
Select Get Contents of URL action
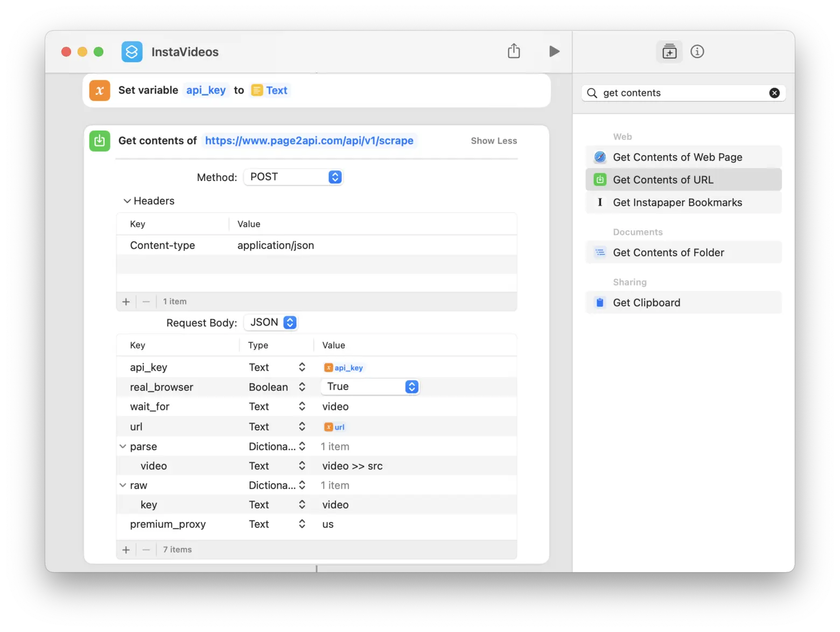683,179
